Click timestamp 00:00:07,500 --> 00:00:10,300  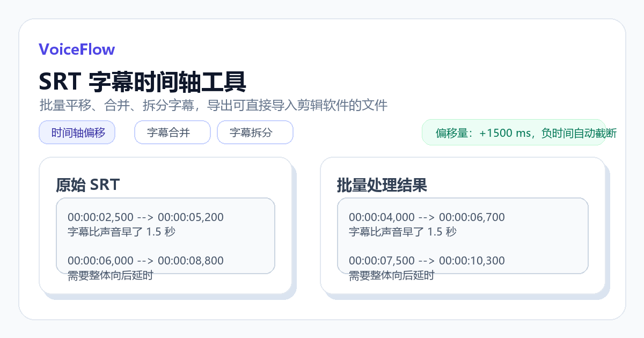427,261
